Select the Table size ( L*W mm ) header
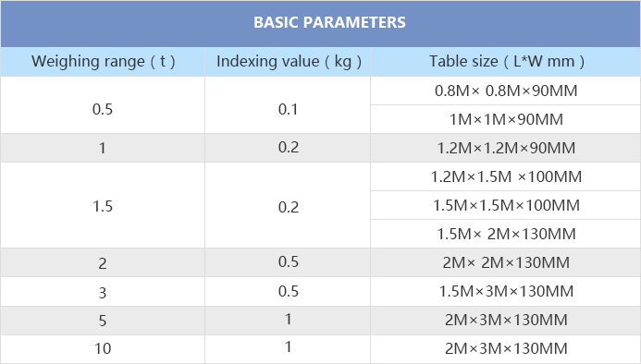Viewport: 641px width, 364px height. 506,62
